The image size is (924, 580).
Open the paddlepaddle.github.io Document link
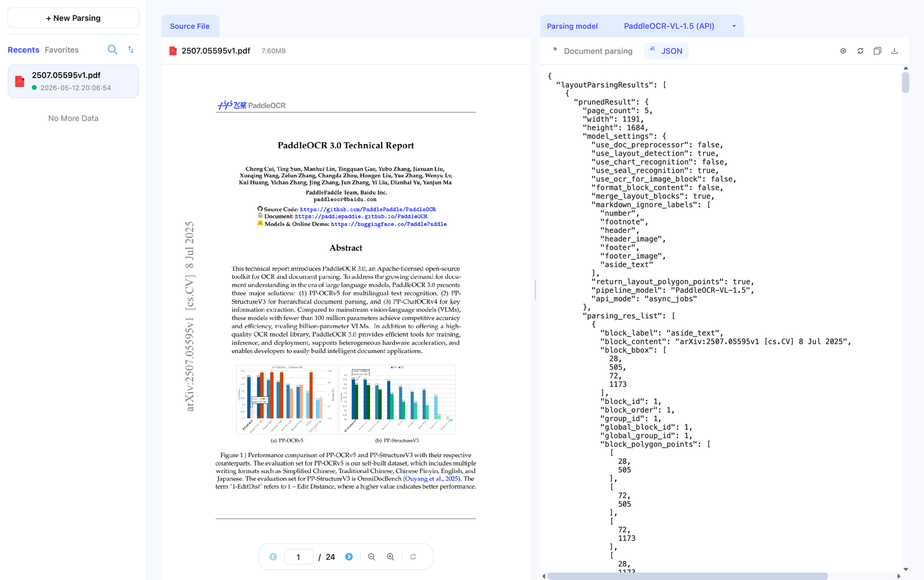pos(361,216)
